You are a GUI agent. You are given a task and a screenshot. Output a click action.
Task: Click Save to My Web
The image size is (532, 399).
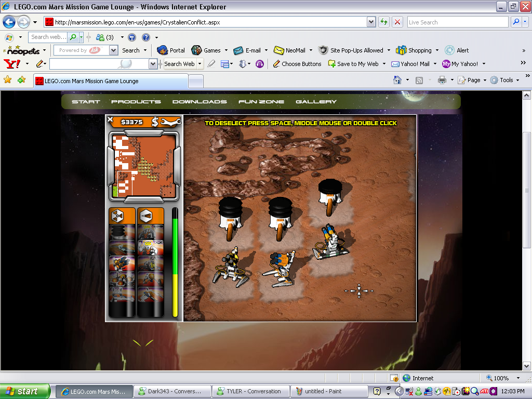click(x=353, y=64)
